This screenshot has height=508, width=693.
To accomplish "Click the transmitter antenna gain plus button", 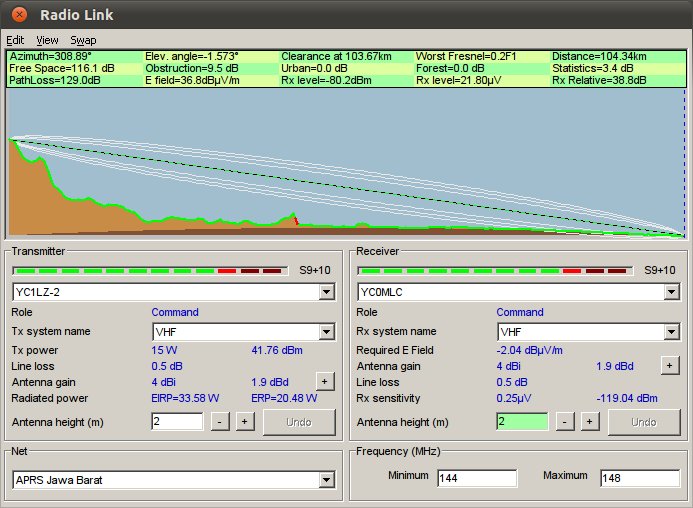I will 325,380.
